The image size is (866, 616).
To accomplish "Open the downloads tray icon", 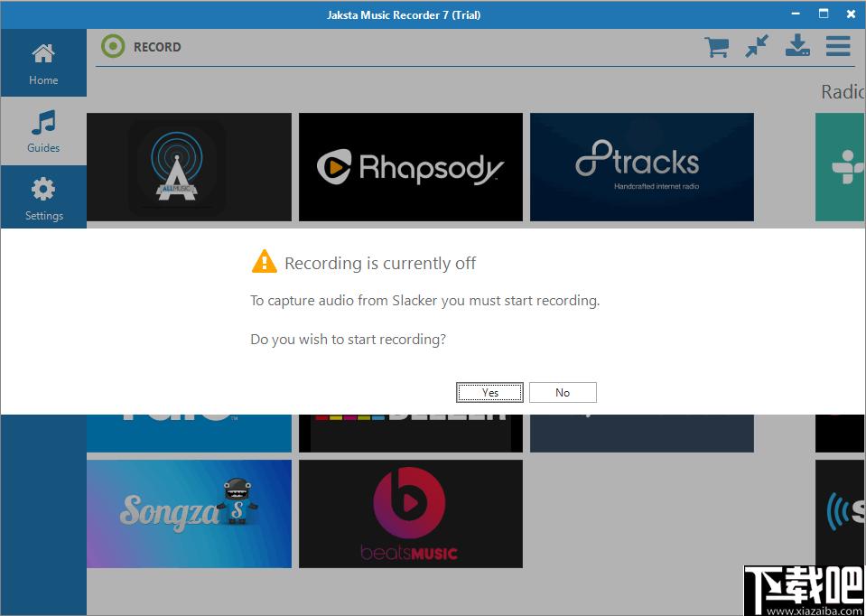I will 797,46.
